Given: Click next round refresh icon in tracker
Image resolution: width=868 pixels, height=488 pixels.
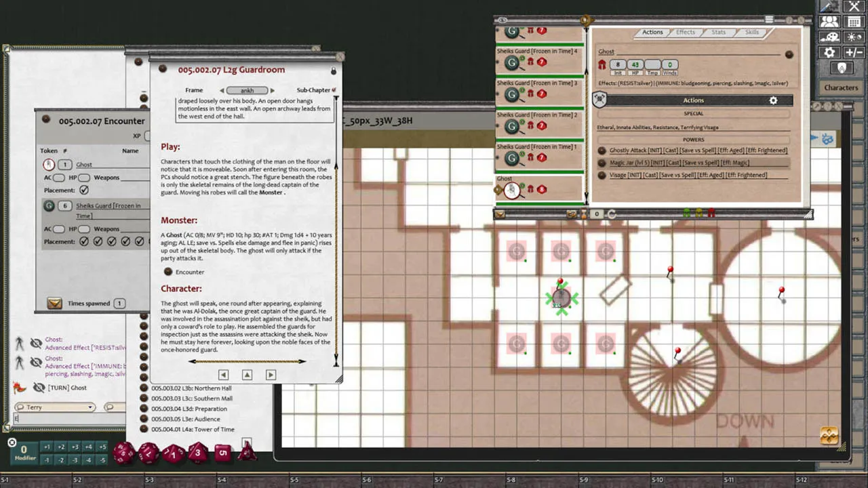Looking at the screenshot, I should click(611, 214).
